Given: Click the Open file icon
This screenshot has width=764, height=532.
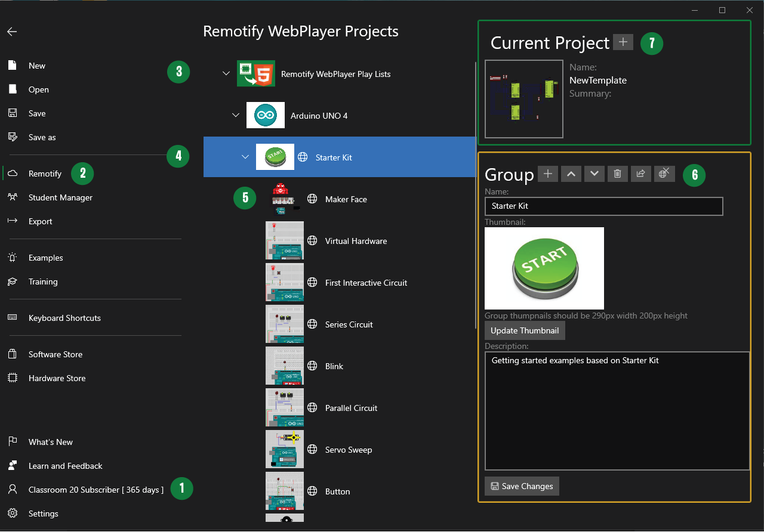Looking at the screenshot, I should tap(12, 89).
